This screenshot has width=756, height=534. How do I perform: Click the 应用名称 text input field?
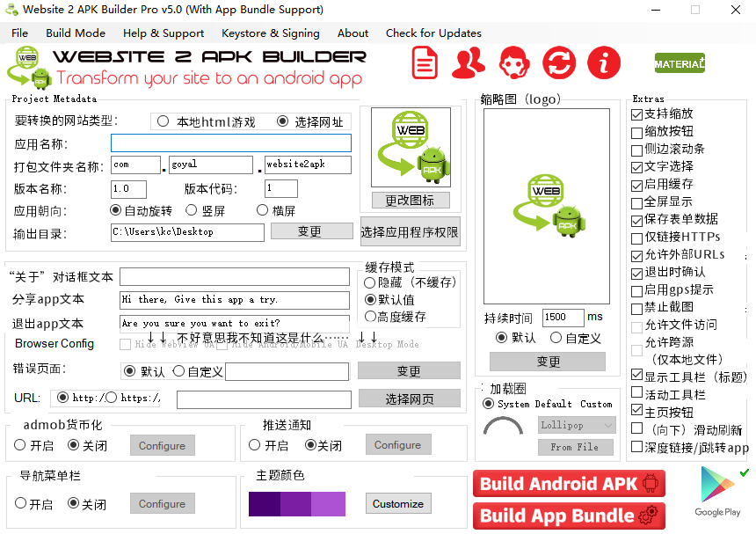[x=230, y=143]
